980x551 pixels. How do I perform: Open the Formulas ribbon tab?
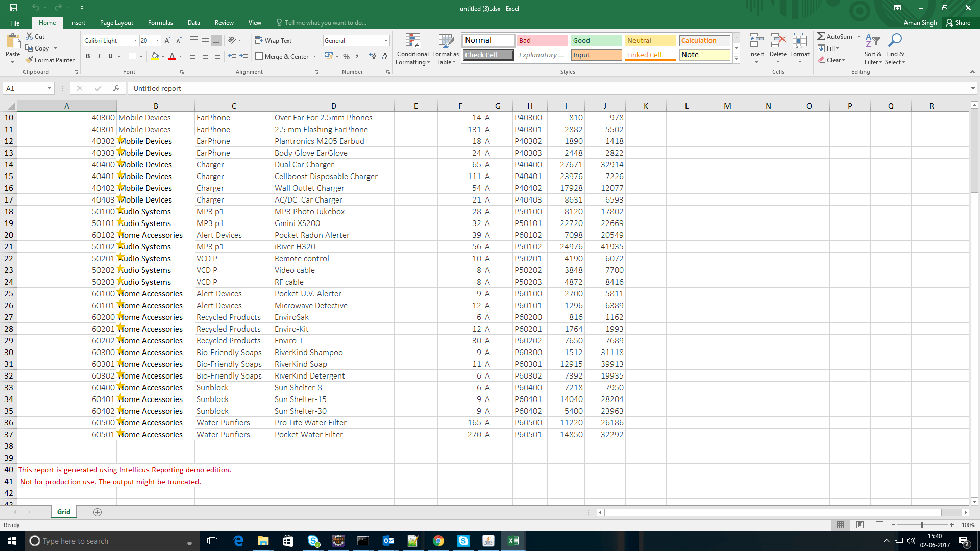click(160, 23)
